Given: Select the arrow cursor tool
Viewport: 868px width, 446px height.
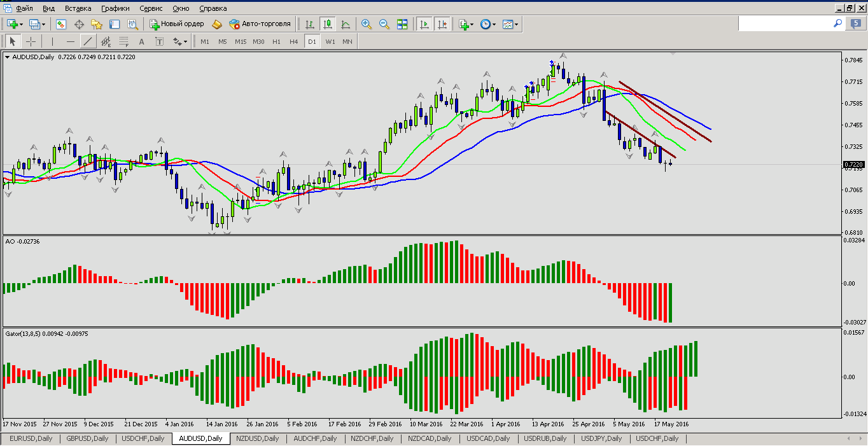Looking at the screenshot, I should click(x=12, y=41).
